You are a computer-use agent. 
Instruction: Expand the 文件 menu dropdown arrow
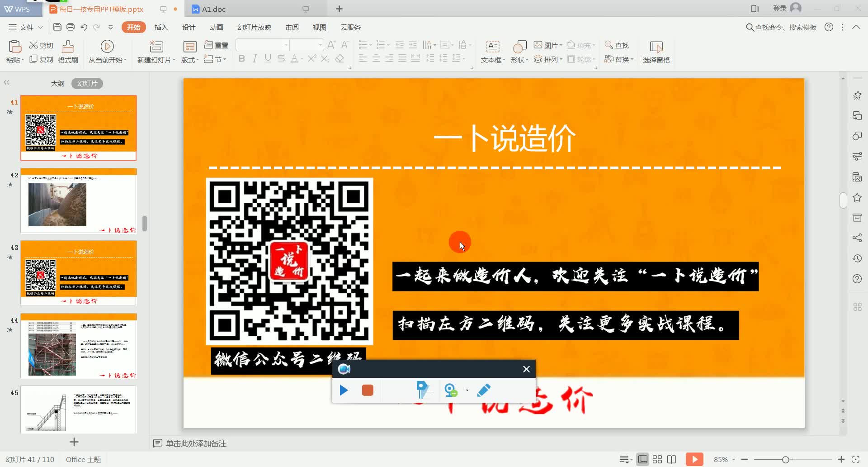click(x=40, y=27)
